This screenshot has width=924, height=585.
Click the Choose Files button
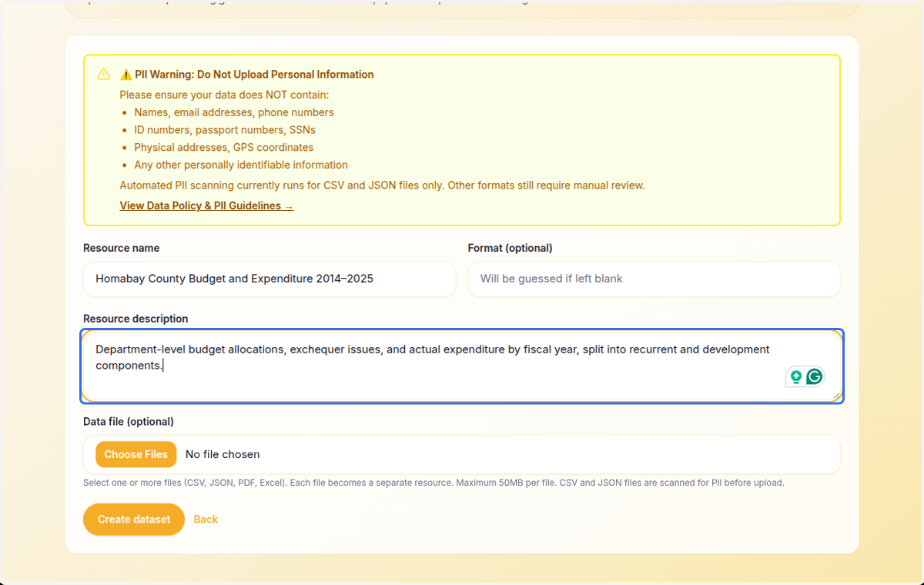[136, 454]
